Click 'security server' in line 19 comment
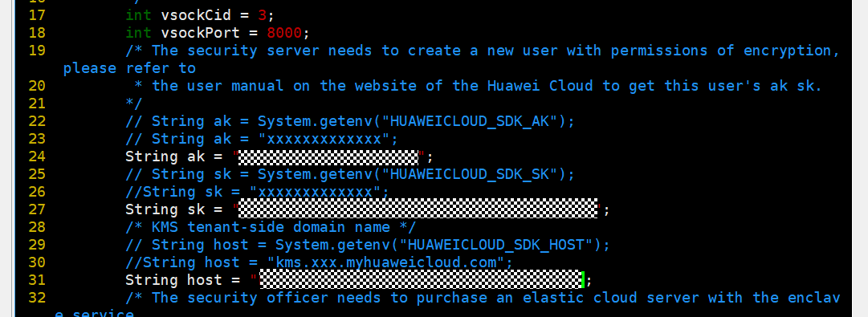868x317 pixels. 253,51
